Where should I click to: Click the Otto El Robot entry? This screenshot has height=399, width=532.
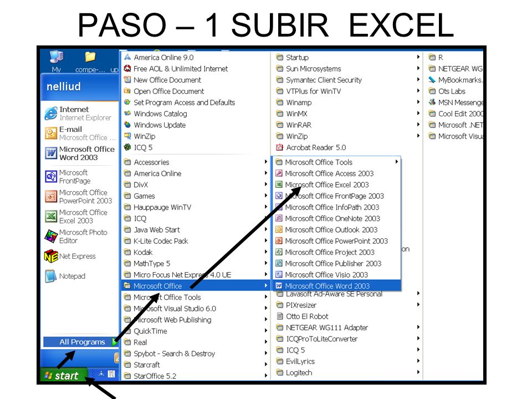[347, 316]
